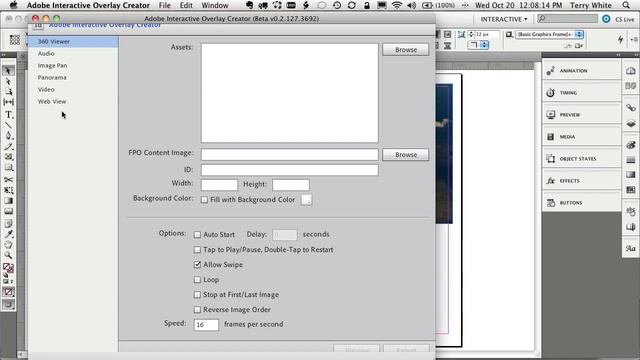Open the Effects panel
Screen dimensions: 640x360
(x=581, y=180)
